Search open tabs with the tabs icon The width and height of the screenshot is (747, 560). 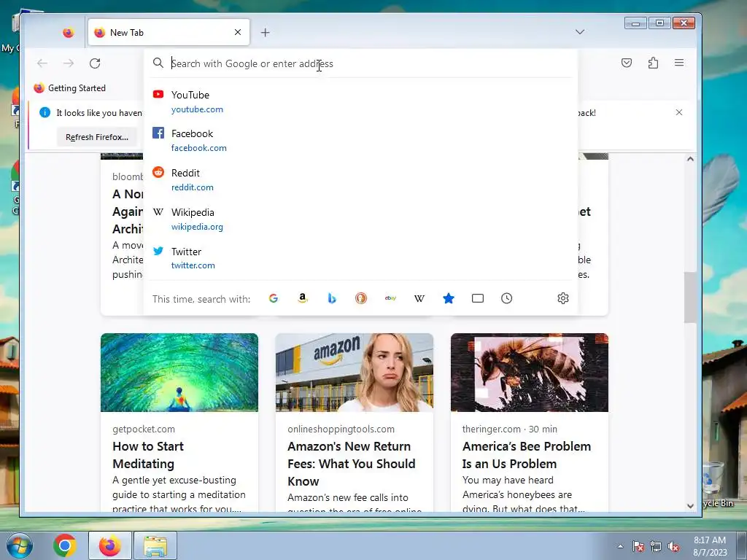(478, 298)
